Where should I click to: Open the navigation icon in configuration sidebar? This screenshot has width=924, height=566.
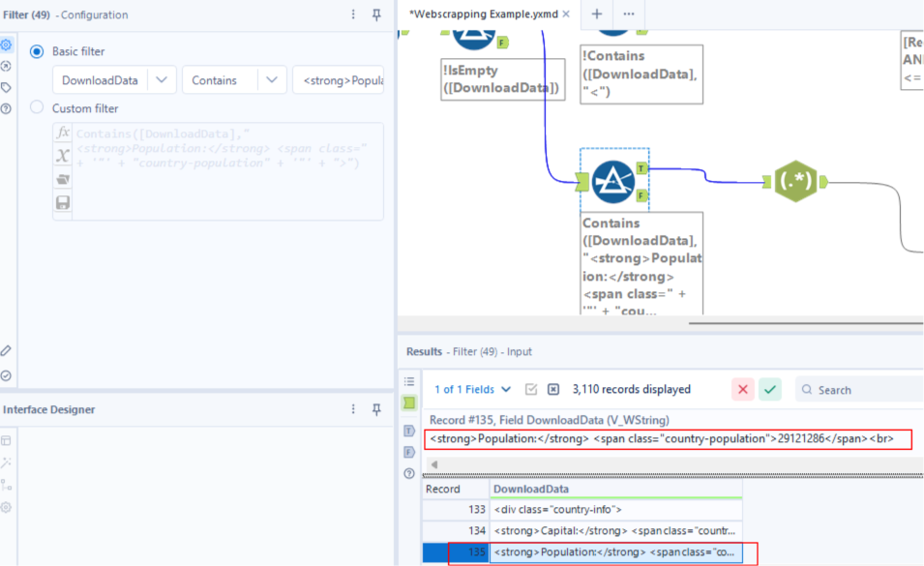tap(7, 66)
